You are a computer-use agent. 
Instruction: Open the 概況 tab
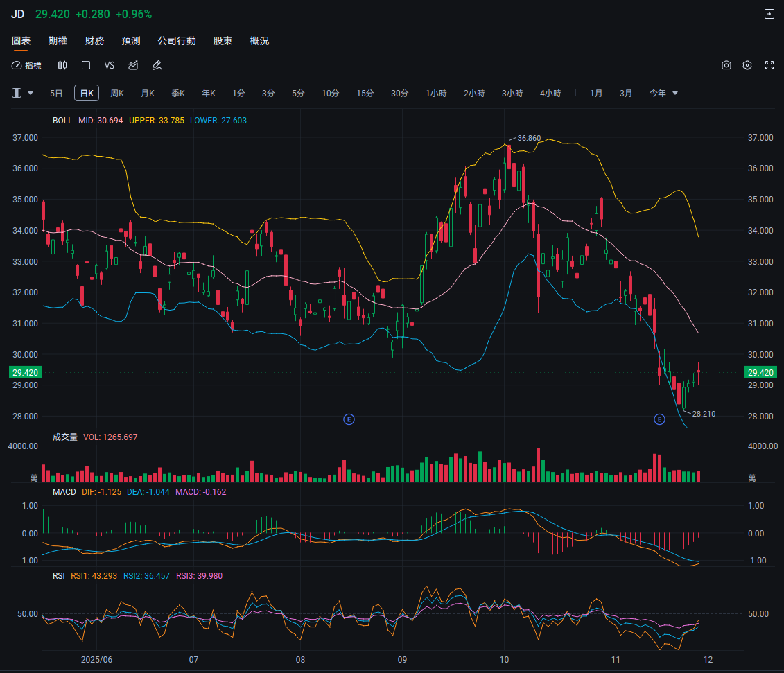pyautogui.click(x=259, y=41)
